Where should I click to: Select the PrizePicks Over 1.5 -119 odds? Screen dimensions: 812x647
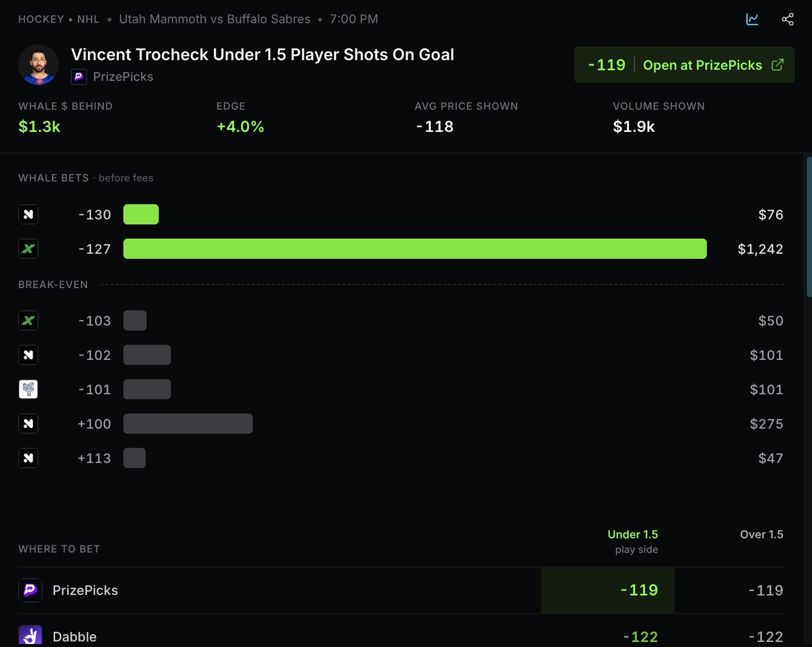click(765, 590)
